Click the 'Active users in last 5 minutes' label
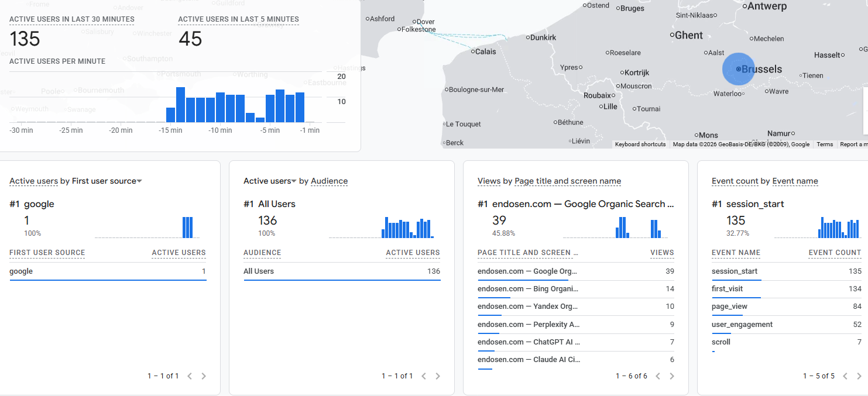The image size is (868, 396). (x=239, y=19)
